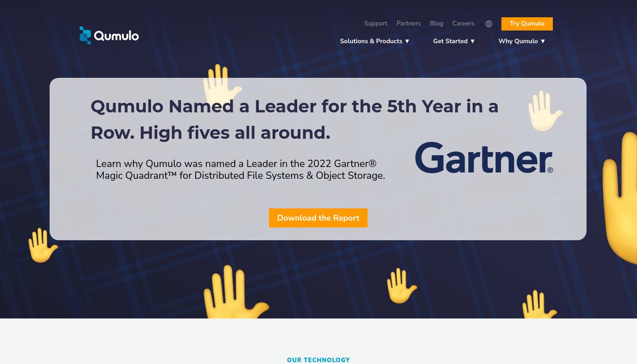Click the headline about 5th Year Leader
Image resolution: width=637 pixels, height=364 pixels.
pyautogui.click(x=295, y=119)
